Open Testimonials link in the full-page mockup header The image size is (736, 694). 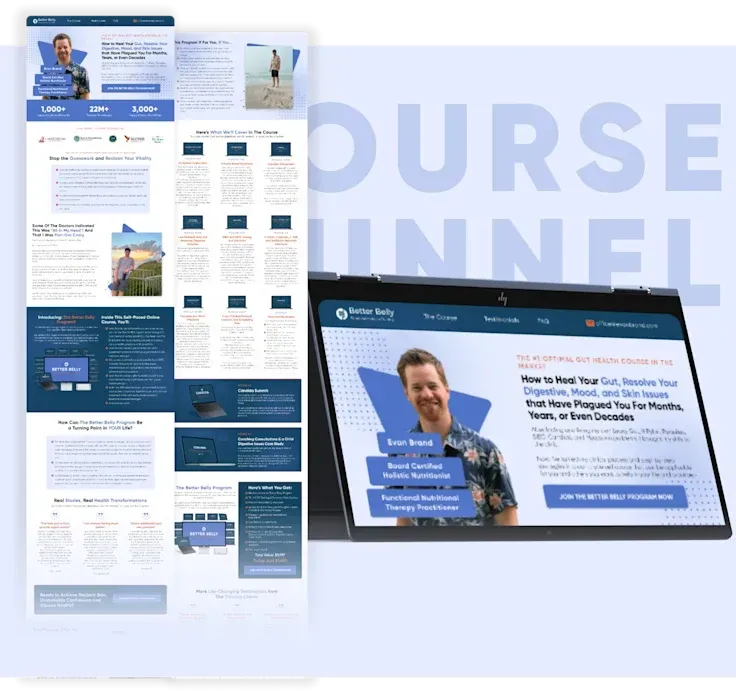[x=98, y=21]
